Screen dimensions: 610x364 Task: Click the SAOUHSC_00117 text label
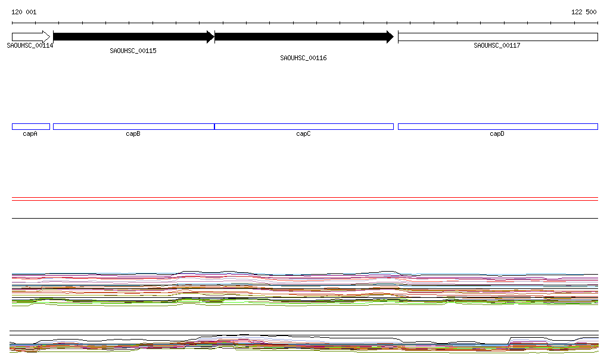(497, 45)
